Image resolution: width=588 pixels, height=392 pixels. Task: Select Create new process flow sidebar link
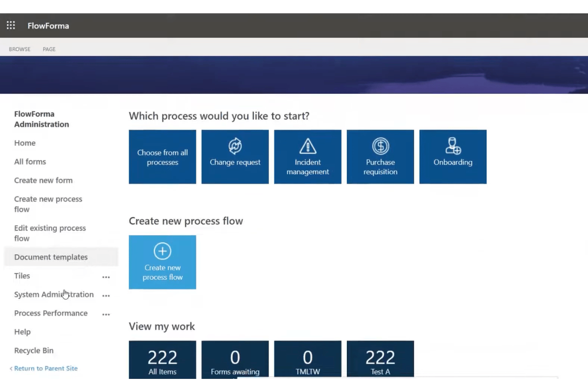pos(48,204)
